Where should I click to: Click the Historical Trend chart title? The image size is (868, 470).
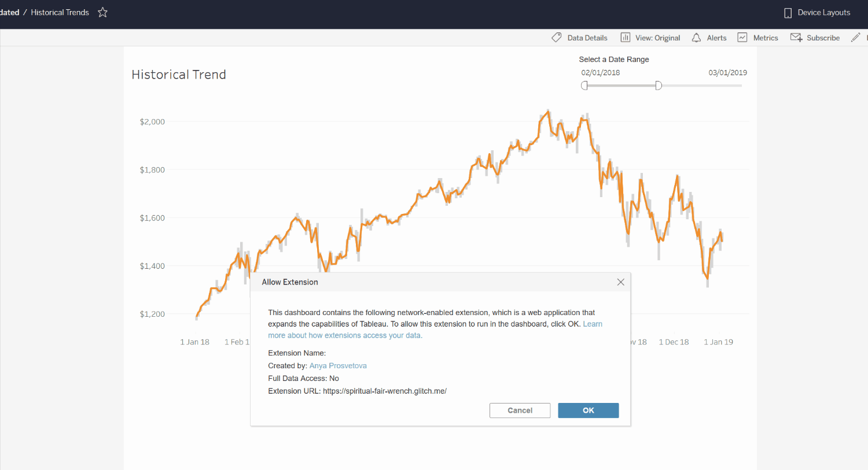click(179, 75)
